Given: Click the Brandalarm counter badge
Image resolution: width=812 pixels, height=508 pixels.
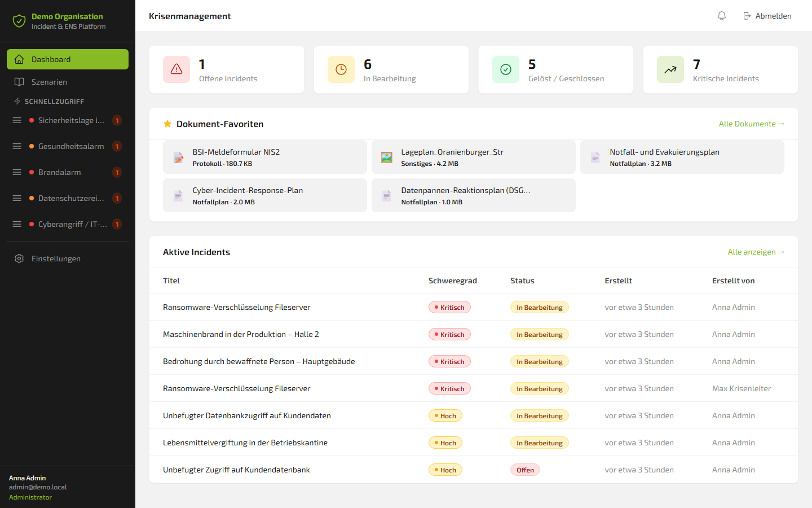Looking at the screenshot, I should click(117, 172).
